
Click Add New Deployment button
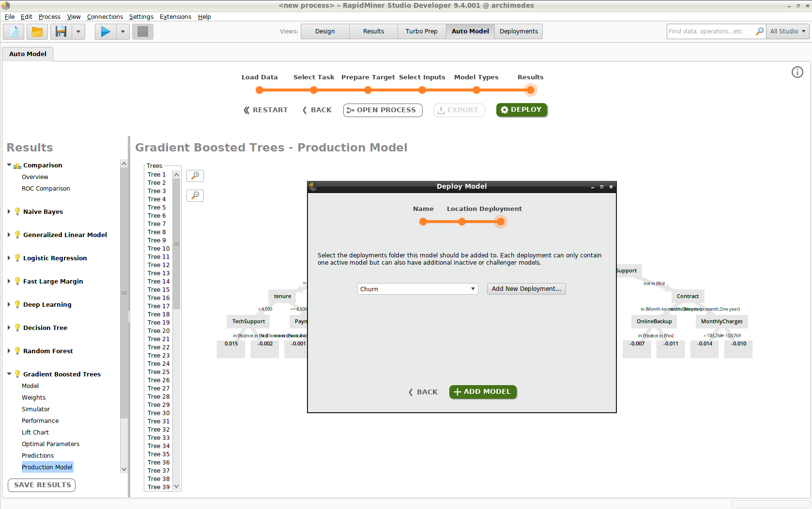[x=526, y=289]
